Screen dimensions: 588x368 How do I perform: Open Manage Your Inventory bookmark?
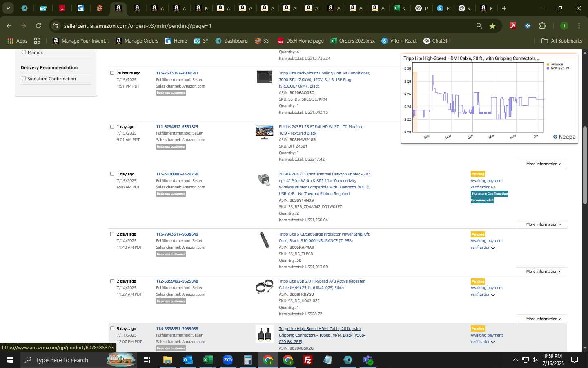(x=81, y=41)
